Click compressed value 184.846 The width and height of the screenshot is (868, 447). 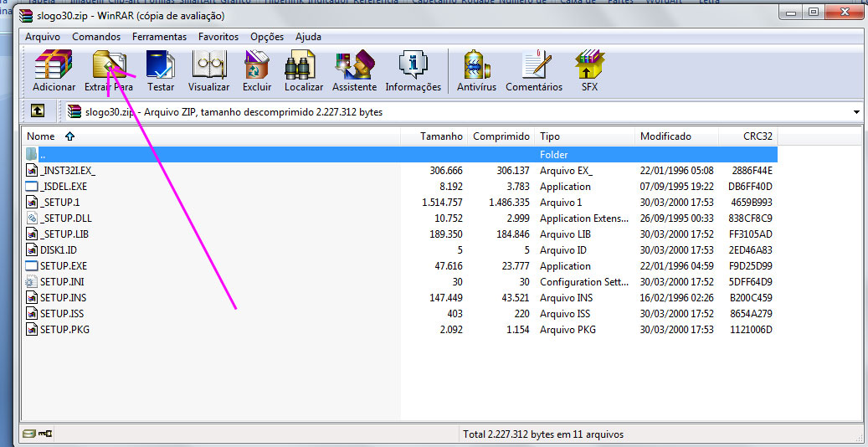[513, 234]
